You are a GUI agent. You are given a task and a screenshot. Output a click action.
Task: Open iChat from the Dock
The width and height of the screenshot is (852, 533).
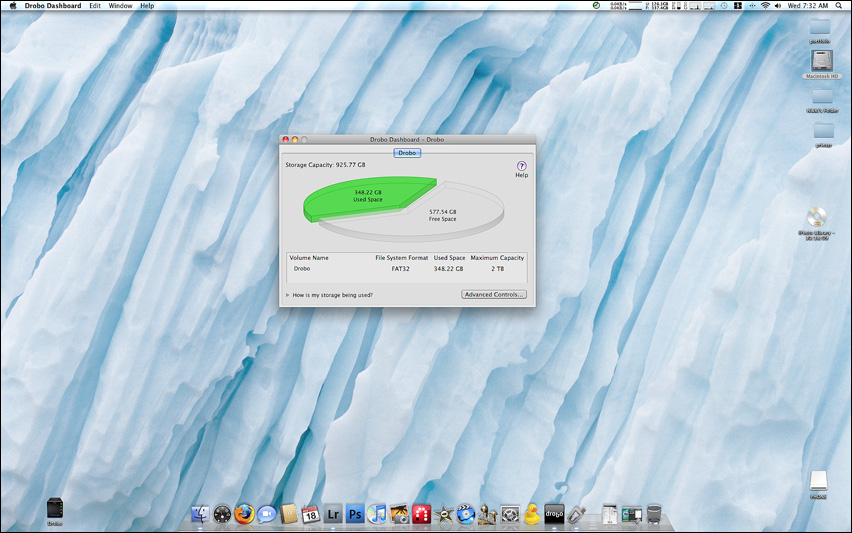coord(266,513)
